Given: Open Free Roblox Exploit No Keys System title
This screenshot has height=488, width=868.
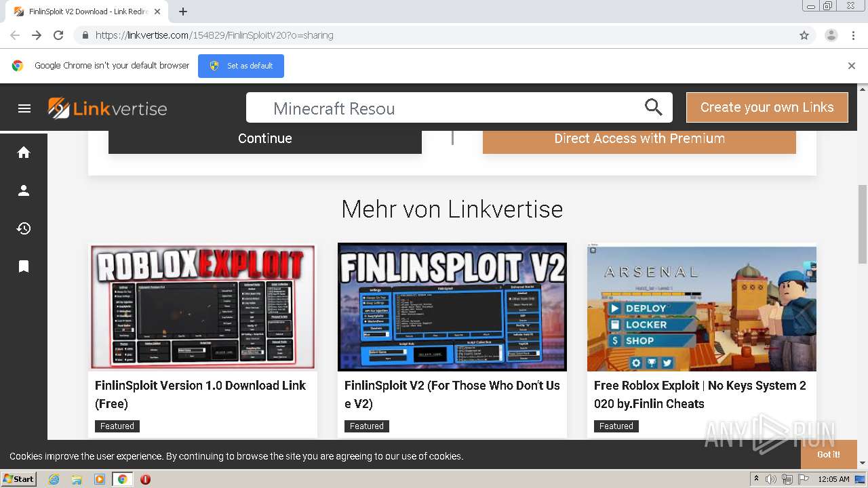Looking at the screenshot, I should click(700, 394).
